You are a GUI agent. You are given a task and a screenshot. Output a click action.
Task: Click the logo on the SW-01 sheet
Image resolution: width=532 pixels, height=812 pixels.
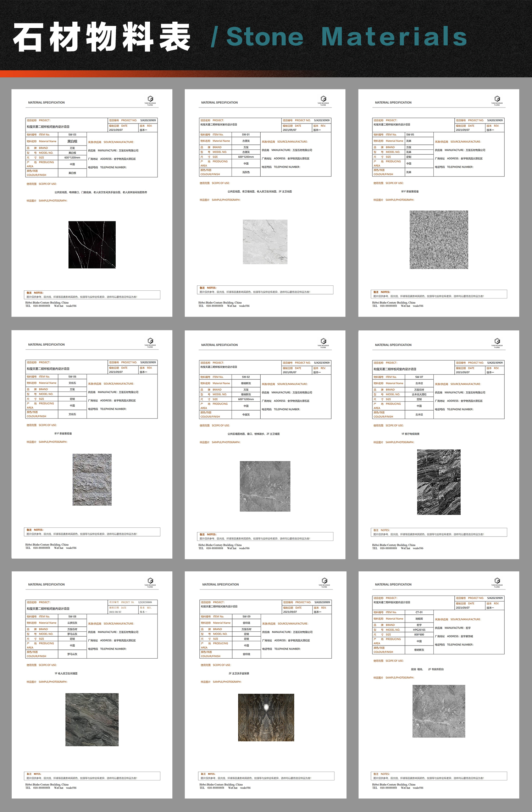pos(323,100)
